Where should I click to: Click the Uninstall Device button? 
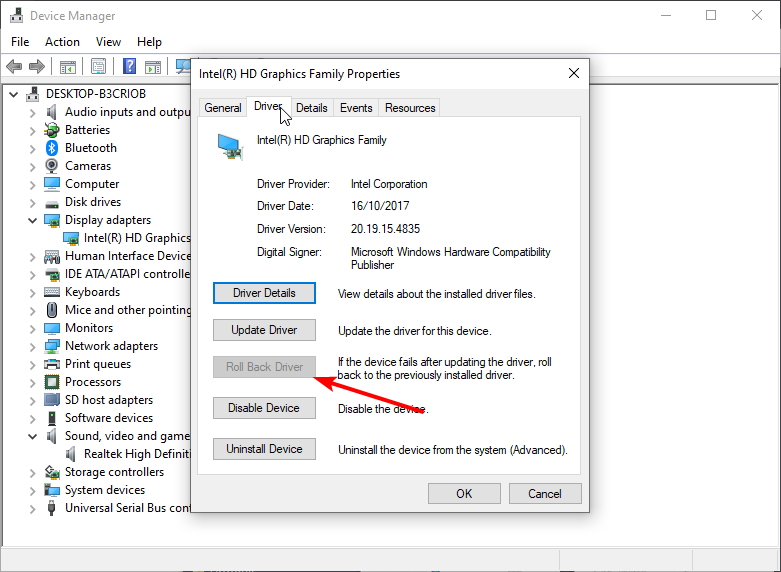tap(264, 449)
